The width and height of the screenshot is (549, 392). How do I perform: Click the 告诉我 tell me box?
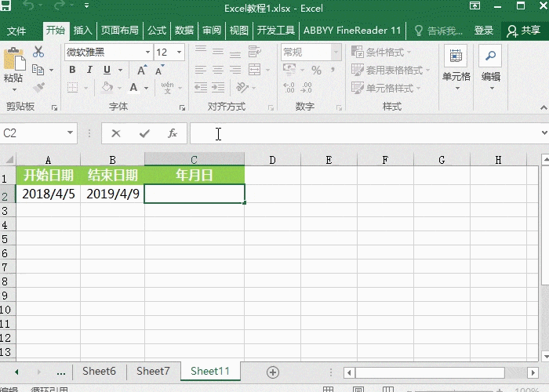click(x=438, y=31)
